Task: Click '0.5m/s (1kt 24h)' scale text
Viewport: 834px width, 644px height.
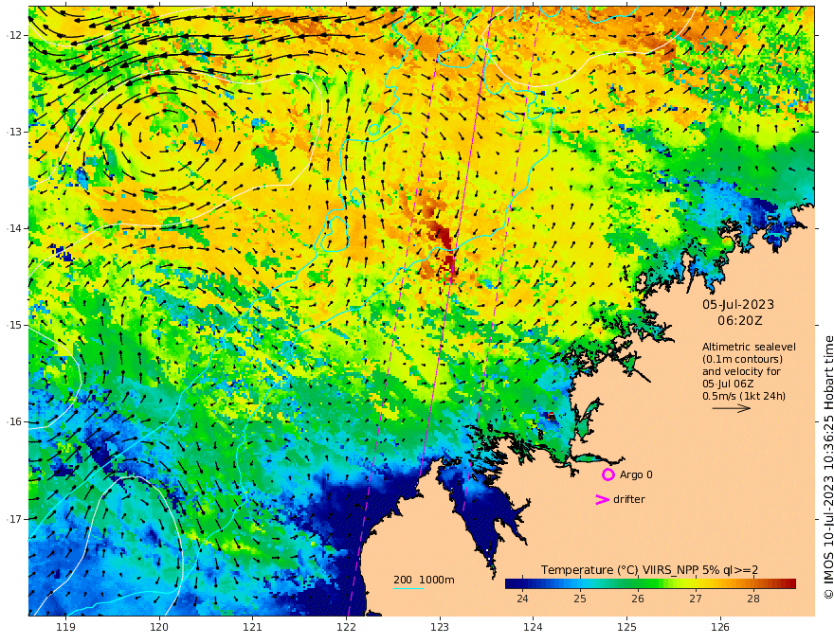Action: click(x=744, y=396)
